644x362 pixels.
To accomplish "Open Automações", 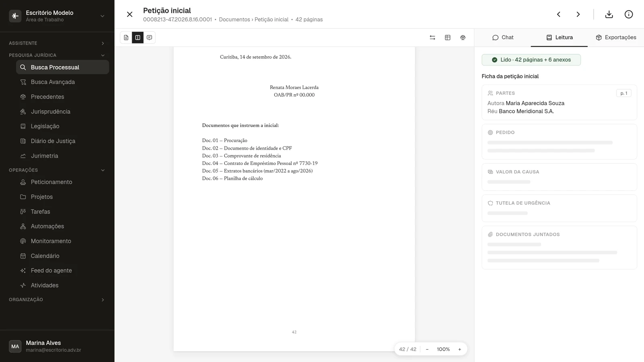I will (x=62, y=226).
